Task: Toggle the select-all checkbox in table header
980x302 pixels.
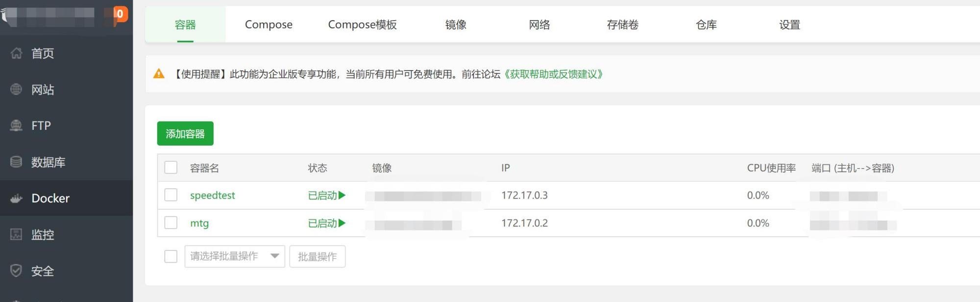Action: tap(171, 168)
